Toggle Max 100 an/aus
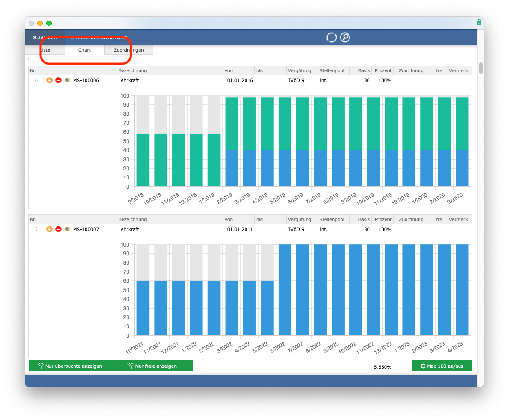The height and width of the screenshot is (420, 509). [442, 366]
